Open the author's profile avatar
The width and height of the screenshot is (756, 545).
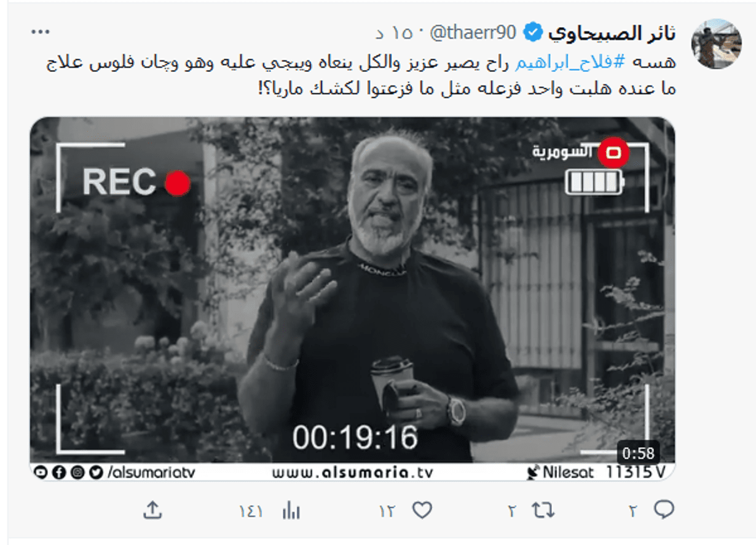click(x=716, y=44)
